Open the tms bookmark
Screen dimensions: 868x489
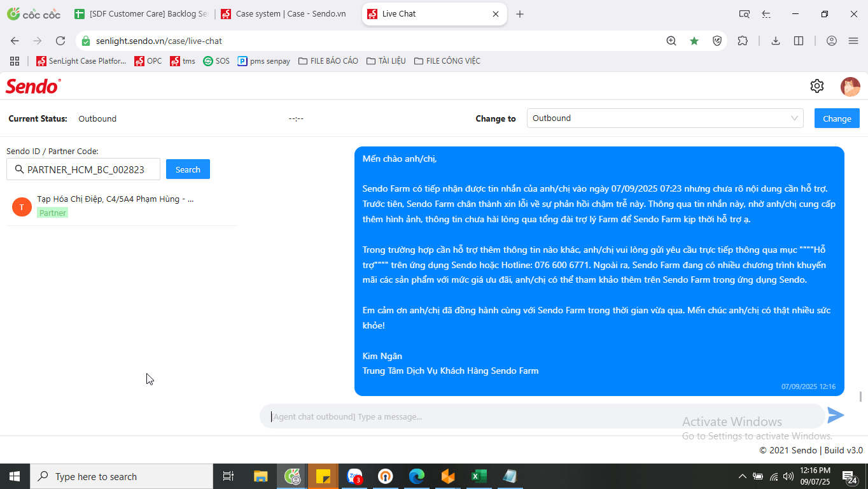(183, 61)
